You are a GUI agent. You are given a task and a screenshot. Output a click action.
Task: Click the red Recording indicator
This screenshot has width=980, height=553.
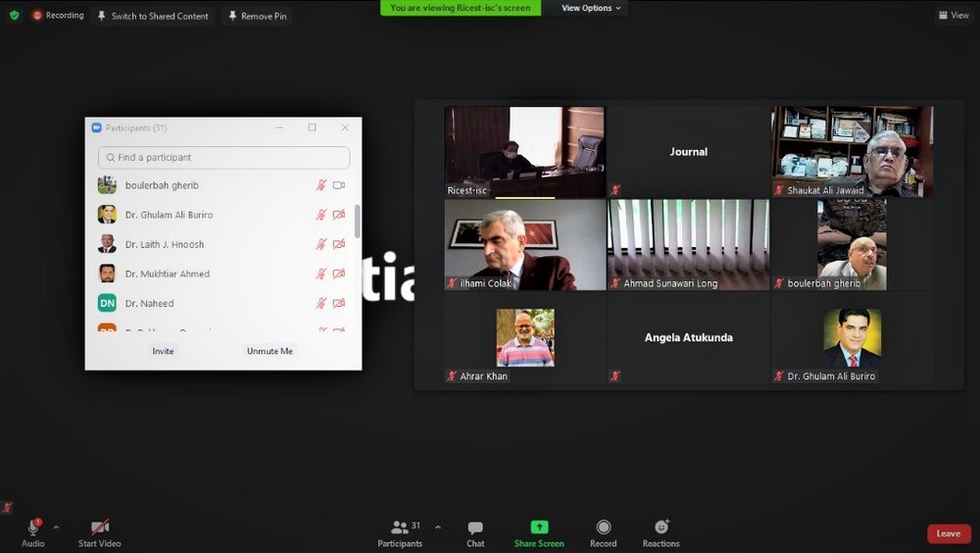pyautogui.click(x=58, y=15)
